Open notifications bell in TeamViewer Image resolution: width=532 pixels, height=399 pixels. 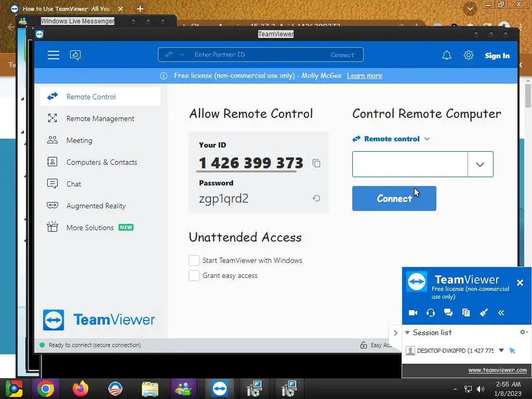coord(446,55)
